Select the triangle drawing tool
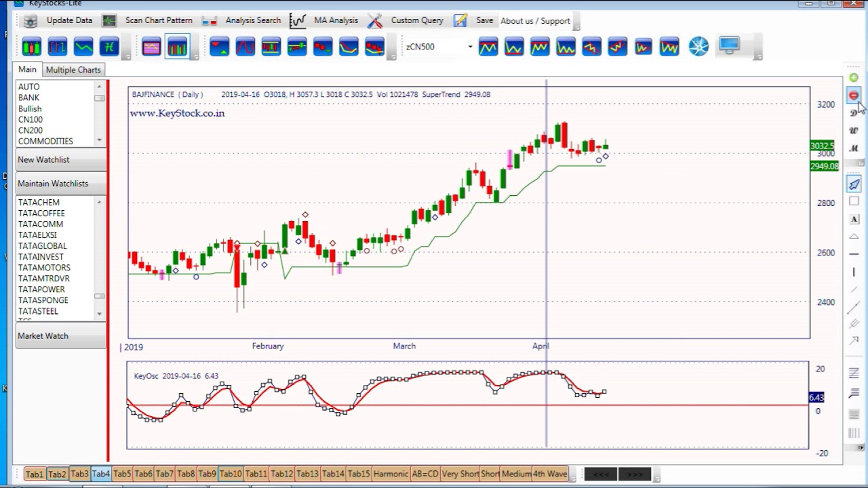Screen dimensions: 868x488 click(854, 237)
